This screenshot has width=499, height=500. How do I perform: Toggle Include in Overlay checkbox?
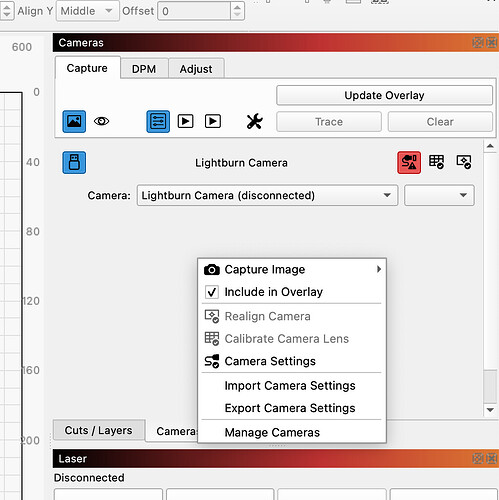[212, 292]
